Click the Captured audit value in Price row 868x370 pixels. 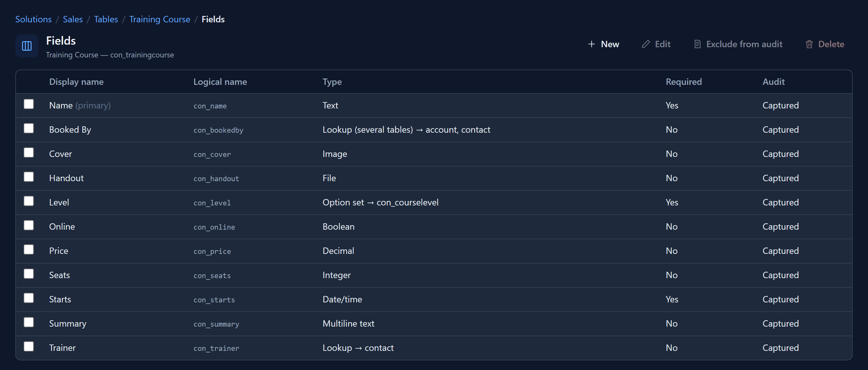(x=780, y=251)
